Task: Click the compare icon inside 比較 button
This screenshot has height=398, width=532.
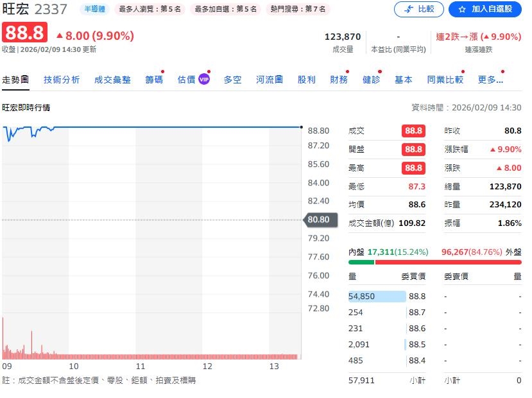Action: click(x=408, y=10)
